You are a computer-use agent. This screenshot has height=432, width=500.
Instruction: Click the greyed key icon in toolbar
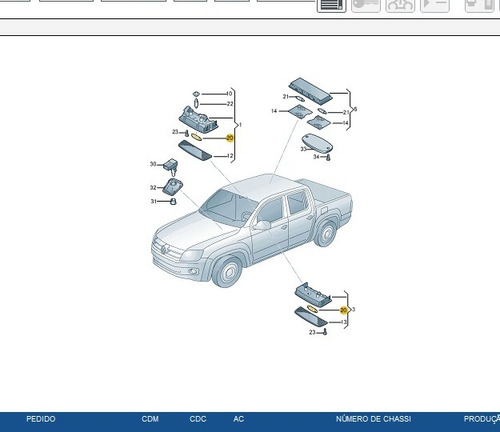tap(366, 6)
